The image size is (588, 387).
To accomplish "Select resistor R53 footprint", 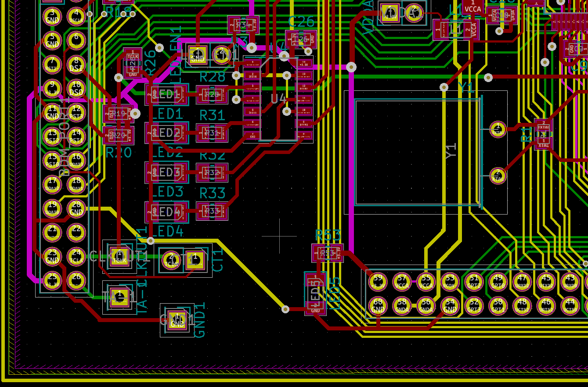I will pyautogui.click(x=328, y=253).
